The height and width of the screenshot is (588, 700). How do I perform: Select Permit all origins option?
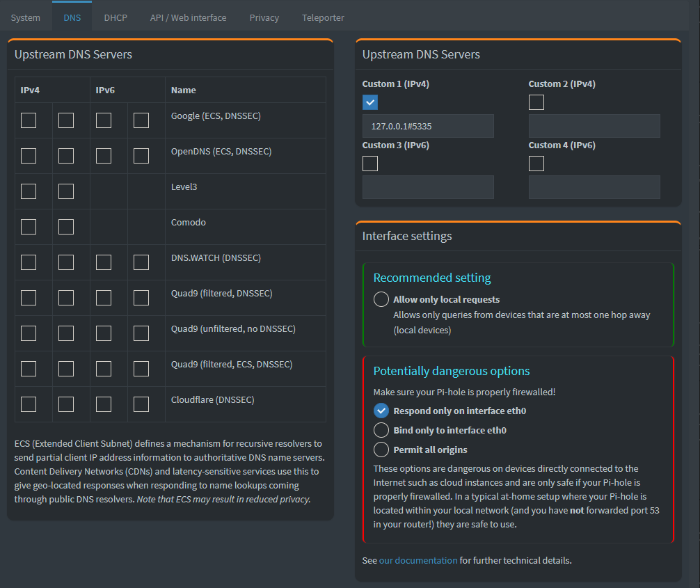381,450
